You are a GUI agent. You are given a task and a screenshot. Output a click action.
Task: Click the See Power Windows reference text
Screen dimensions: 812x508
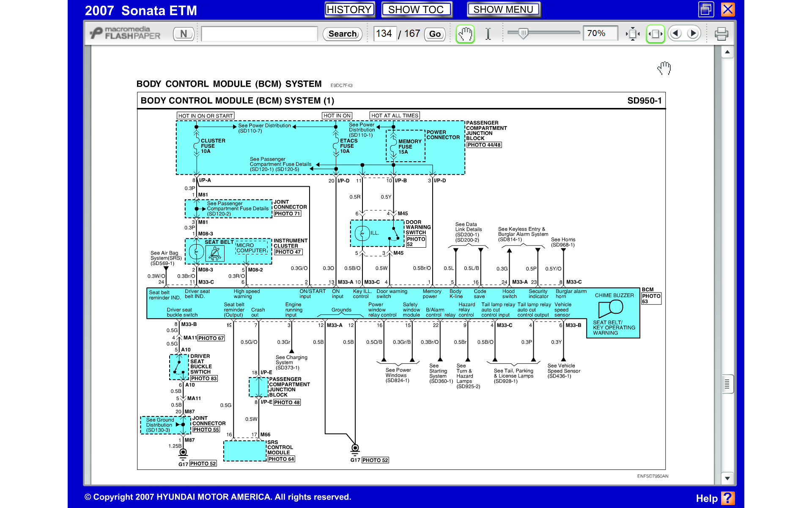(398, 375)
